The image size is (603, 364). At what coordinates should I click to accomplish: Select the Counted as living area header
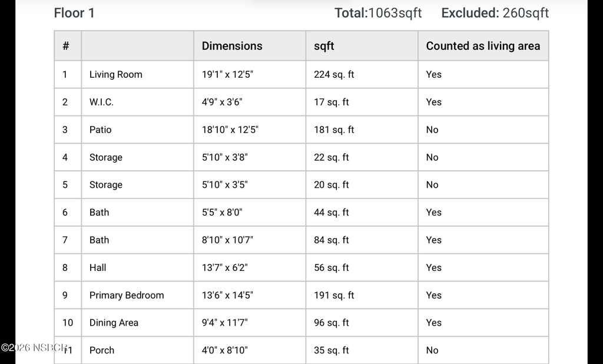click(483, 46)
